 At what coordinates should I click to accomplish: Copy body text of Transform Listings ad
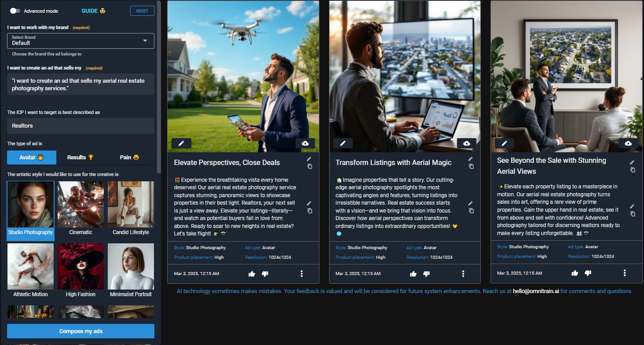click(471, 211)
